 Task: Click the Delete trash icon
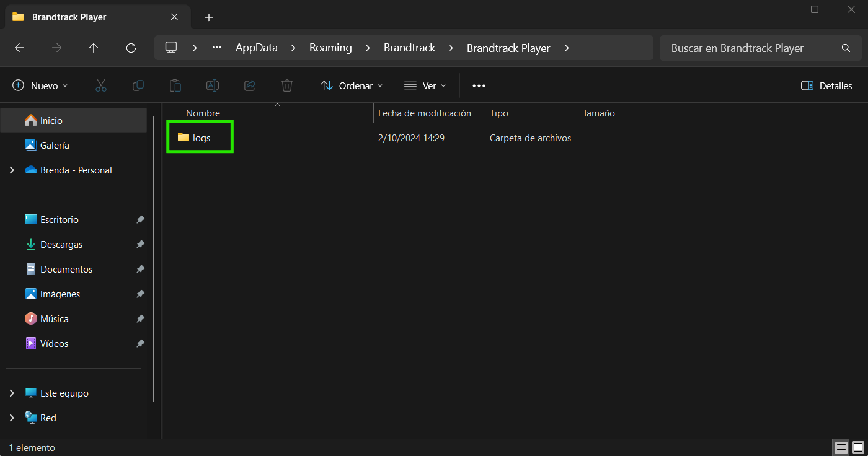(x=287, y=85)
